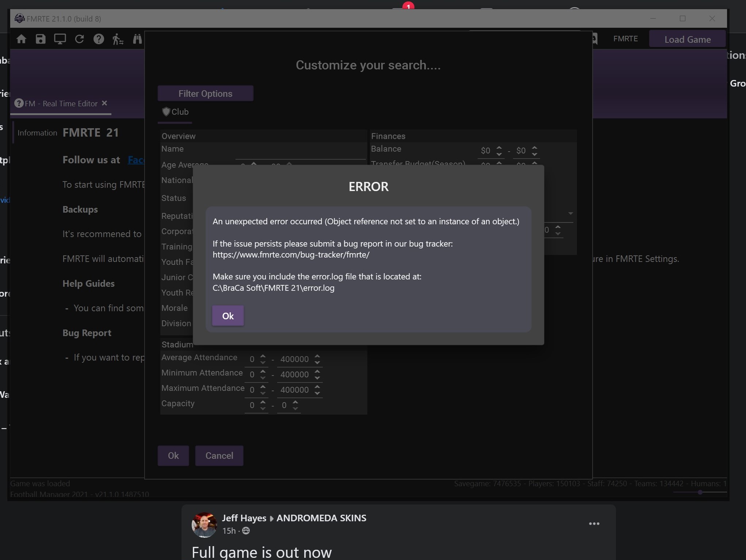Click the post audience group icon
The width and height of the screenshot is (746, 560).
(246, 531)
